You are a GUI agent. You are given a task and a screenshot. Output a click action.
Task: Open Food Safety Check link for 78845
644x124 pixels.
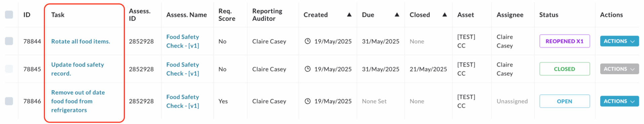[183, 69]
